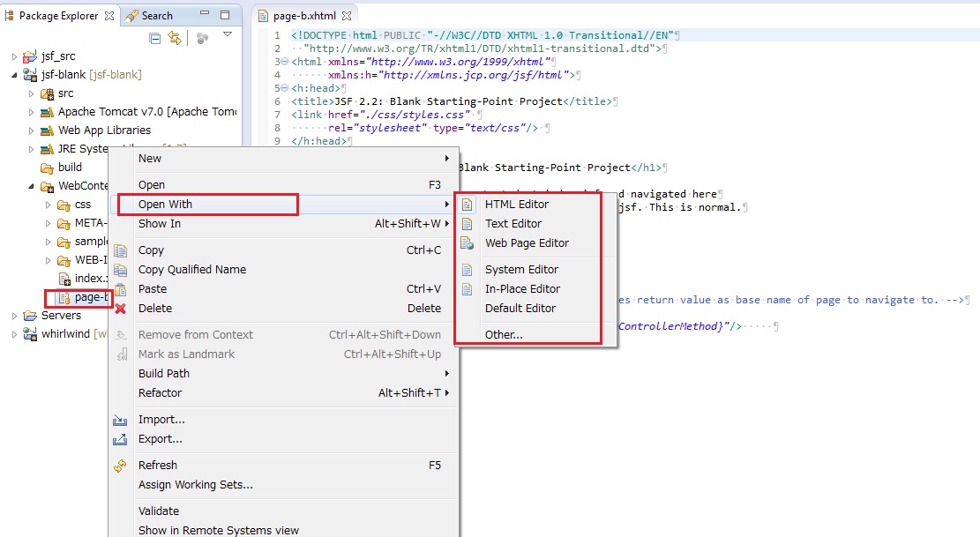Viewport: 980px width, 537px height.
Task: Click the Import icon in context menu
Action: coord(121,420)
